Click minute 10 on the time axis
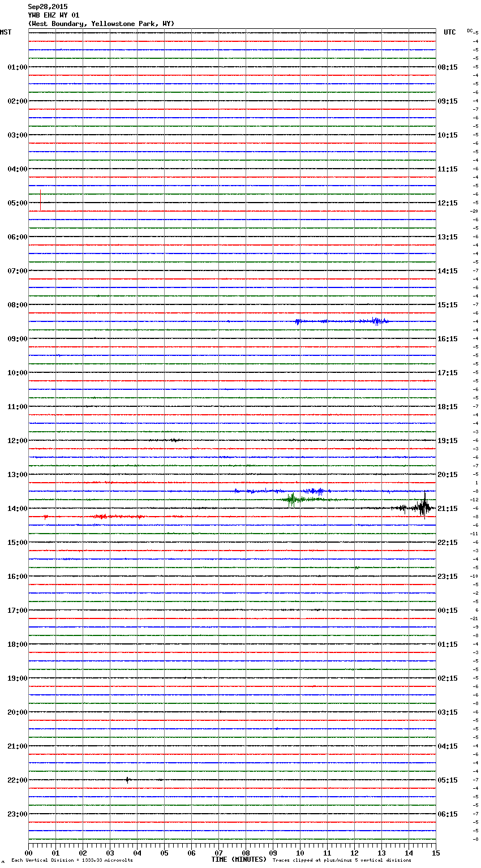 [x=300, y=853]
